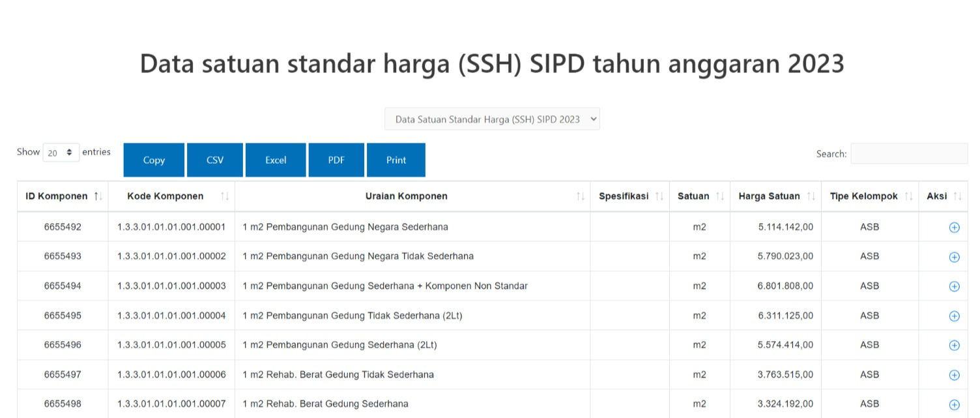This screenshot has height=418, width=980.
Task: Export table using PDF button
Action: [336, 160]
